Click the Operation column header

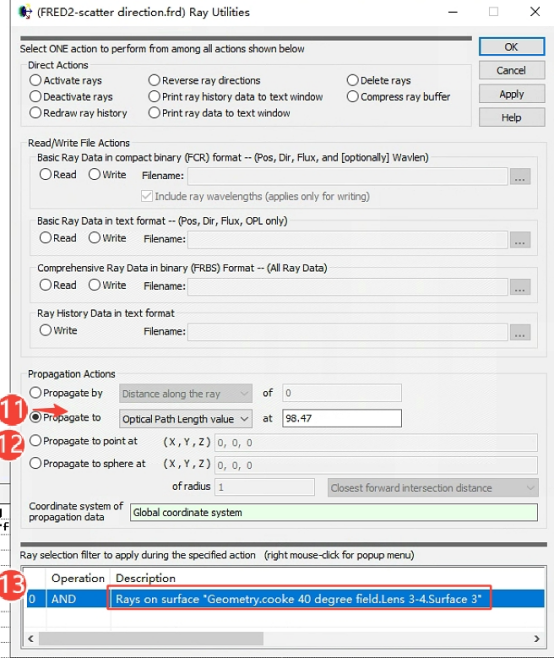78,578
